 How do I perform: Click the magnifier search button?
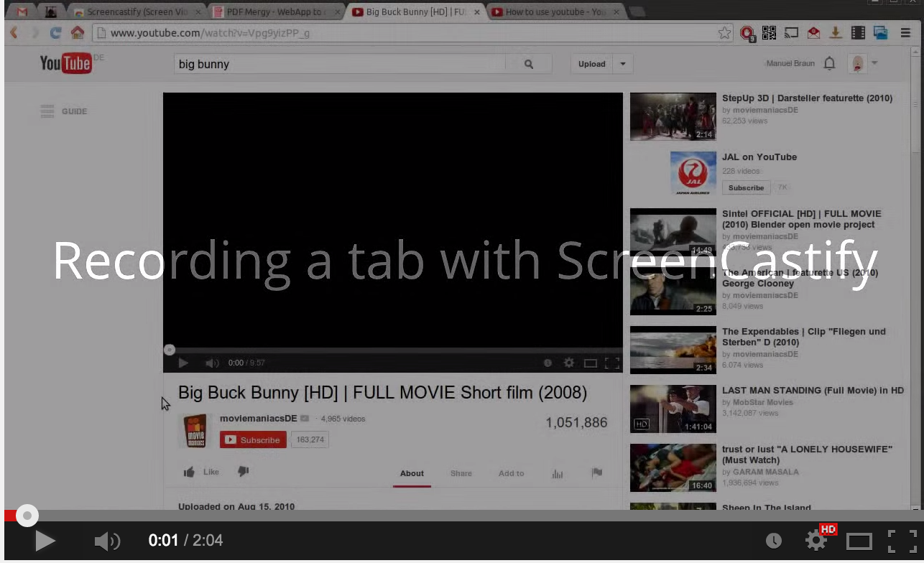click(529, 64)
